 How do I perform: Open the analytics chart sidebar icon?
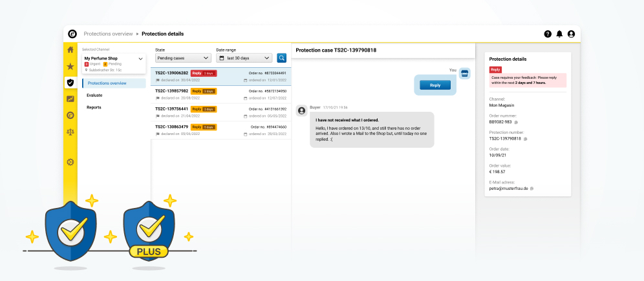point(70,99)
